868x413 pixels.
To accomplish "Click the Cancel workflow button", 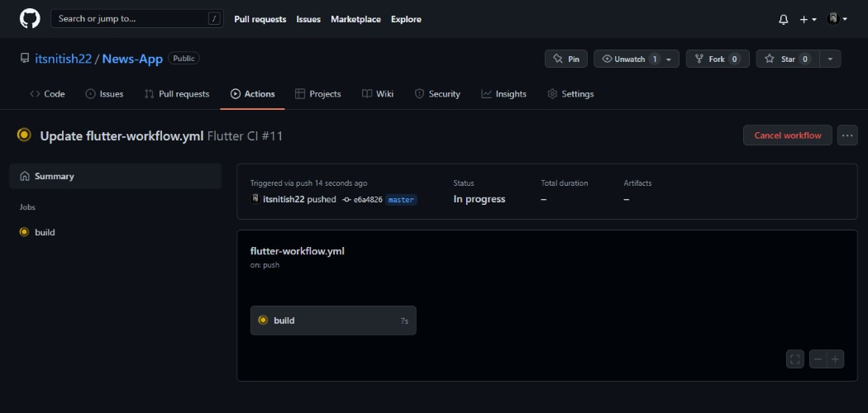I will coord(787,135).
